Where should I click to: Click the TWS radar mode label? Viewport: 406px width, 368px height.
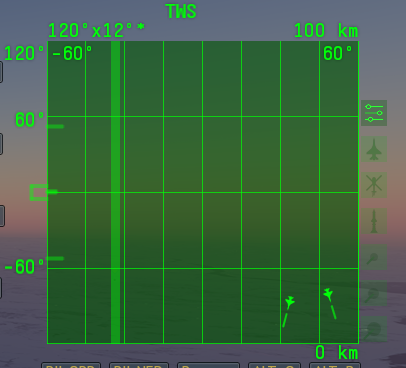point(181,11)
